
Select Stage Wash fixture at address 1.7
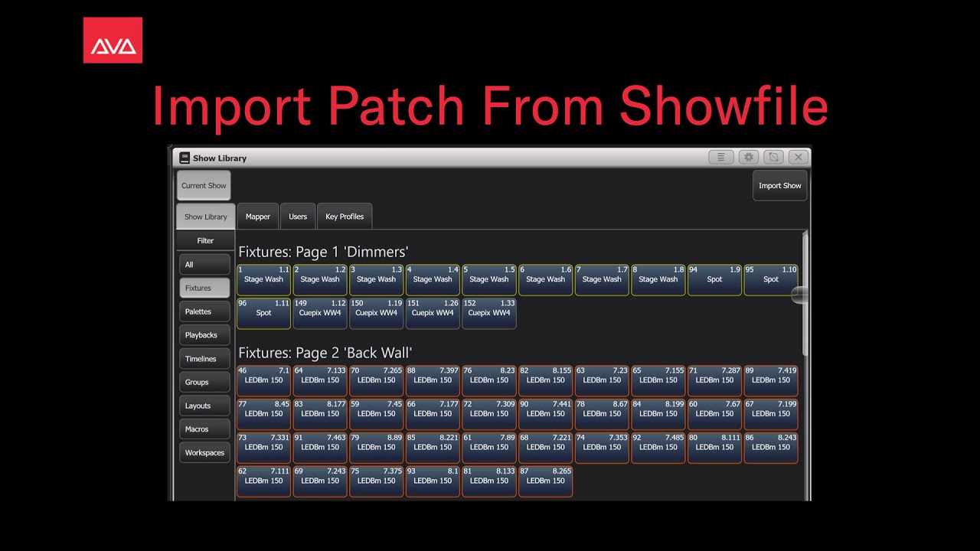[602, 280]
